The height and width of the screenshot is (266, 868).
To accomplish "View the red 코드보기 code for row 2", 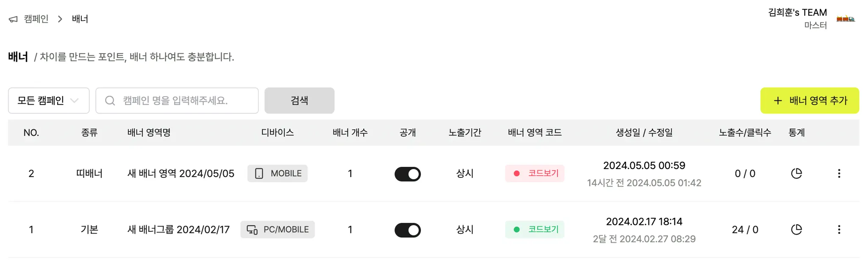I will (535, 174).
